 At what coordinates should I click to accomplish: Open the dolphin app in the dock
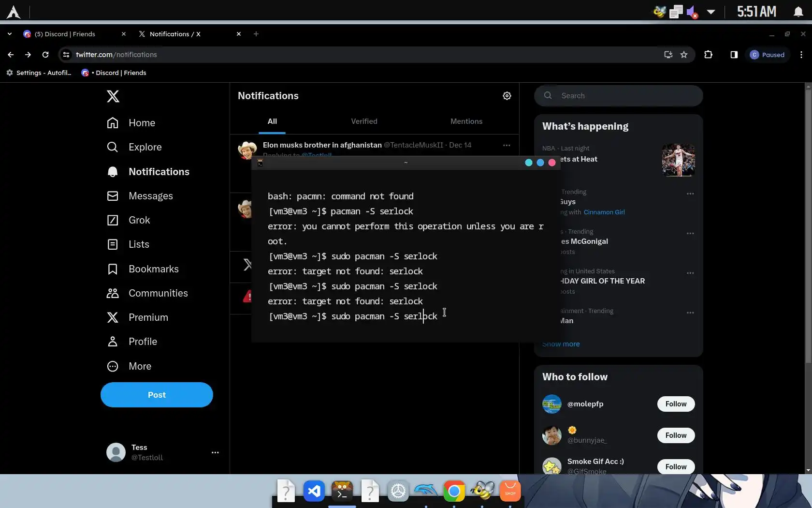[x=426, y=491]
